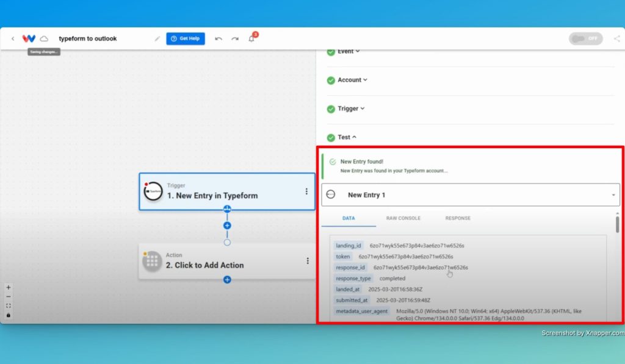The image size is (625, 364).
Task: Click the 'typeform to outlook' workflow title
Action: tap(88, 38)
